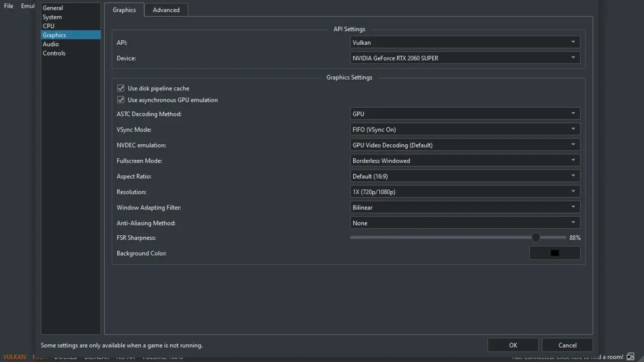
Task: Click the BILINEAR filter status indicator
Action: (x=97, y=357)
